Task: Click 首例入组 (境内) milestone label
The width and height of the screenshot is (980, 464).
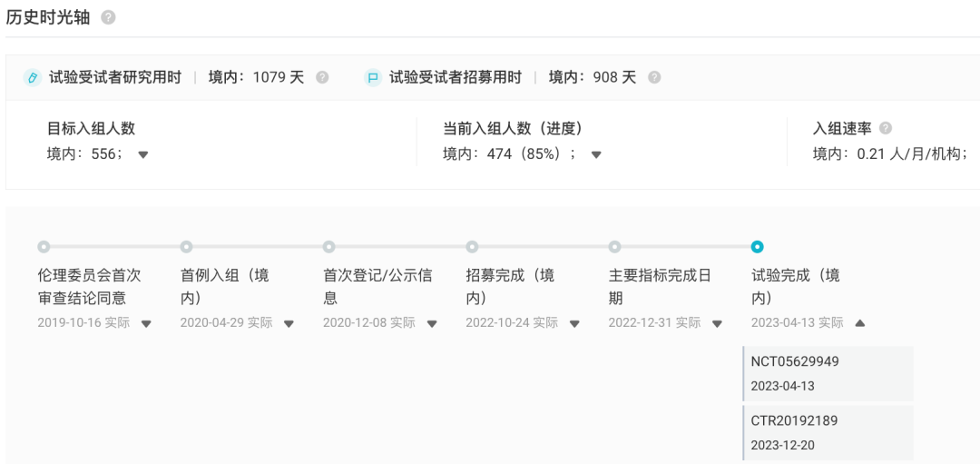Action: coord(225,286)
